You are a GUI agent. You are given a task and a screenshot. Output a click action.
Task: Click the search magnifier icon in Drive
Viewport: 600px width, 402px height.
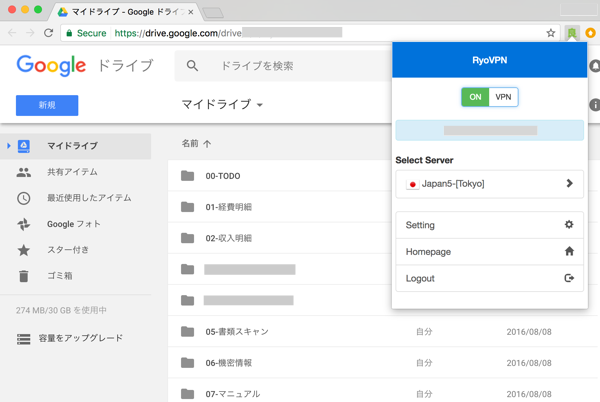coord(193,66)
